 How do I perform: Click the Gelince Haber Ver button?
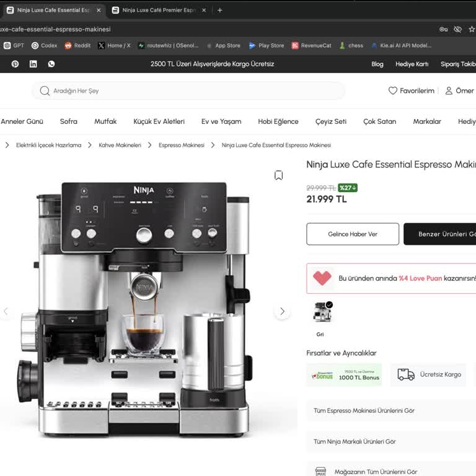353,234
